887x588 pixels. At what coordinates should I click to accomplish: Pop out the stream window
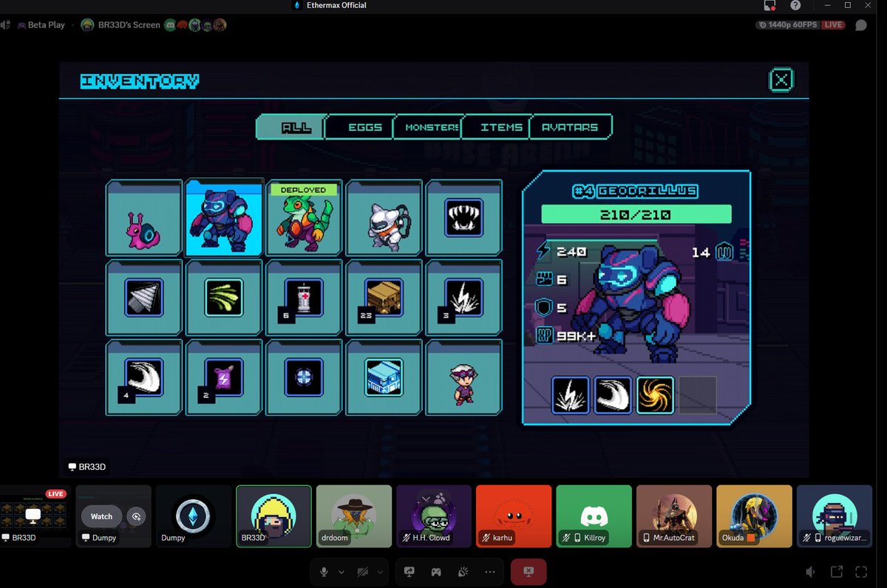(x=837, y=572)
